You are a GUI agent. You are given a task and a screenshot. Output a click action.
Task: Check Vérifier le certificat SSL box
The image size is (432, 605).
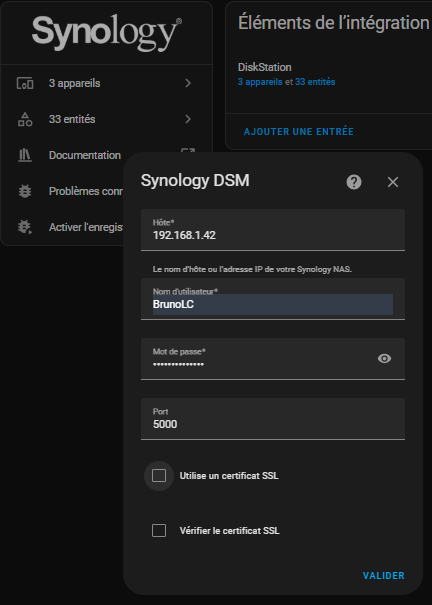pyautogui.click(x=159, y=531)
